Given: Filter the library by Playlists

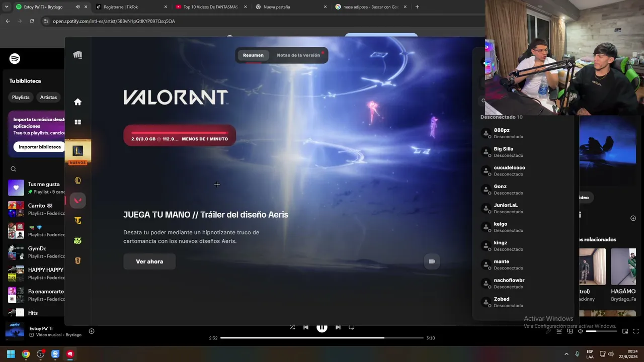Looking at the screenshot, I should [x=21, y=97].
